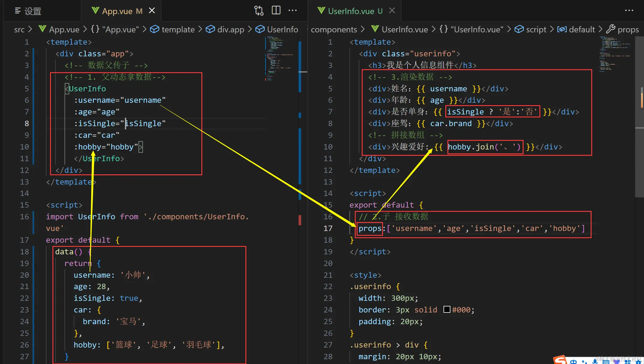Click the opening UserInfo tag on line 5
The height and width of the screenshot is (364, 644).
coord(85,89)
